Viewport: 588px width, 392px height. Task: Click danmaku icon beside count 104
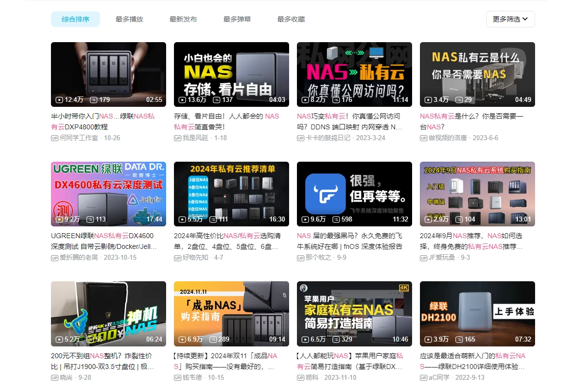click(459, 219)
